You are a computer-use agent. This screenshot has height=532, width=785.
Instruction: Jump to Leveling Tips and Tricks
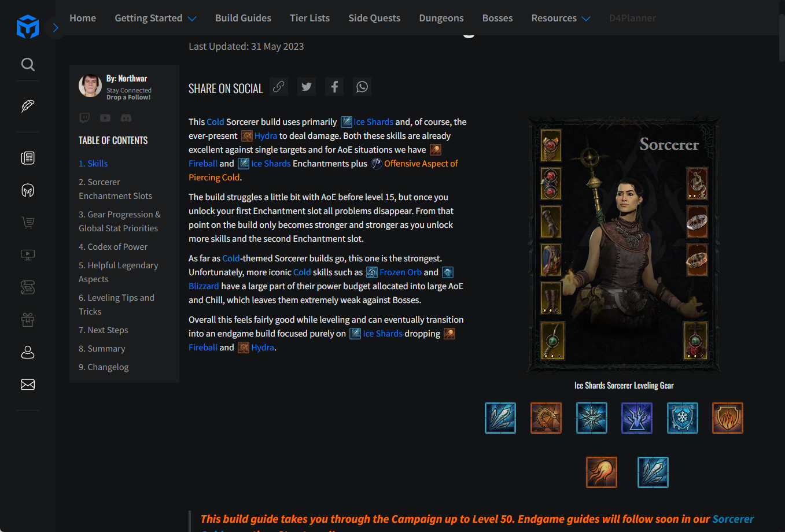[x=116, y=305]
